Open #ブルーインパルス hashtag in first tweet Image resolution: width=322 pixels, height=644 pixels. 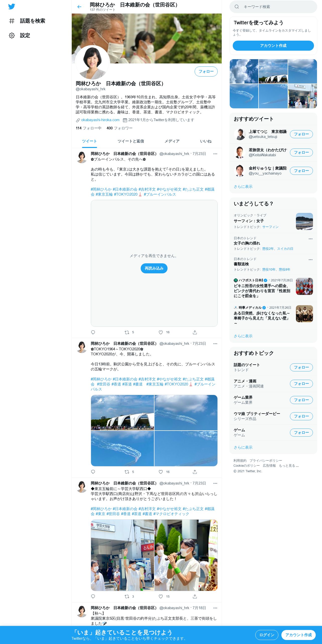point(159,194)
